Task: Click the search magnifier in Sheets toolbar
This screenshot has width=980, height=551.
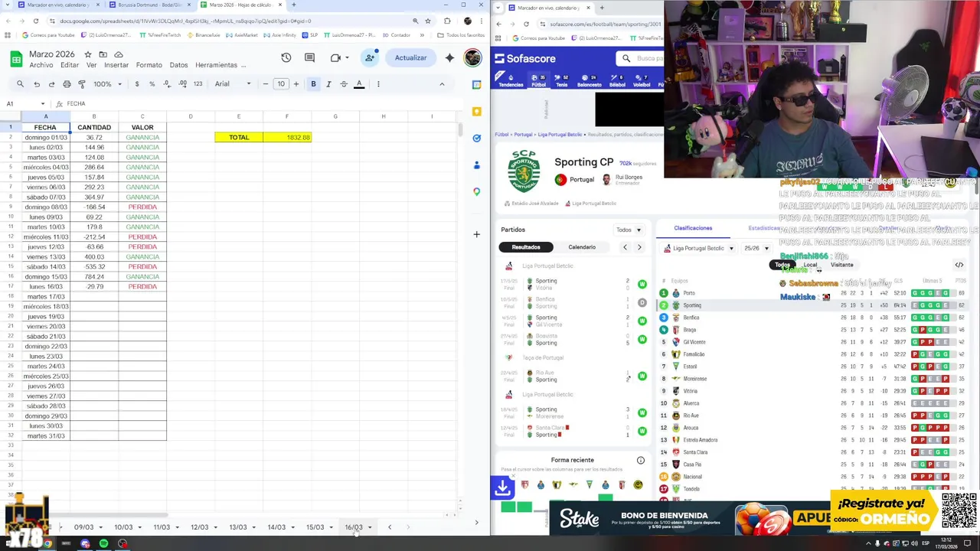Action: click(20, 84)
